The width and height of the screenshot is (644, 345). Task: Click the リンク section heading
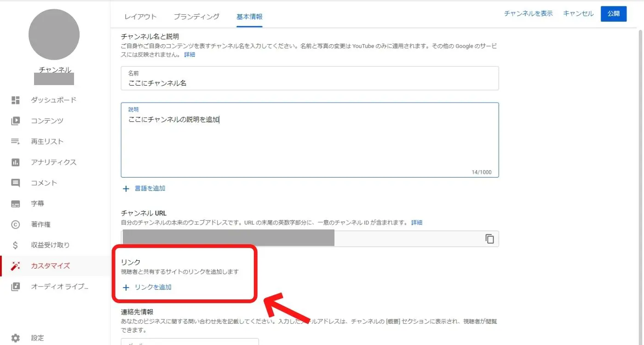click(x=131, y=263)
